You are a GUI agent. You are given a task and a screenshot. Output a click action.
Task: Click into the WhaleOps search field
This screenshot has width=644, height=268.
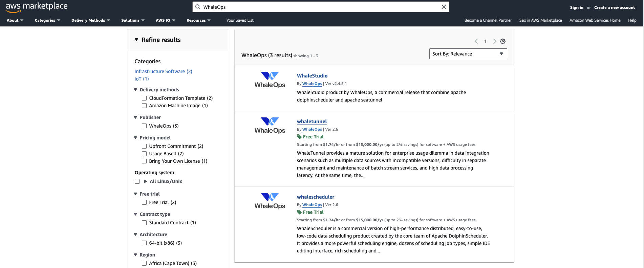321,7
